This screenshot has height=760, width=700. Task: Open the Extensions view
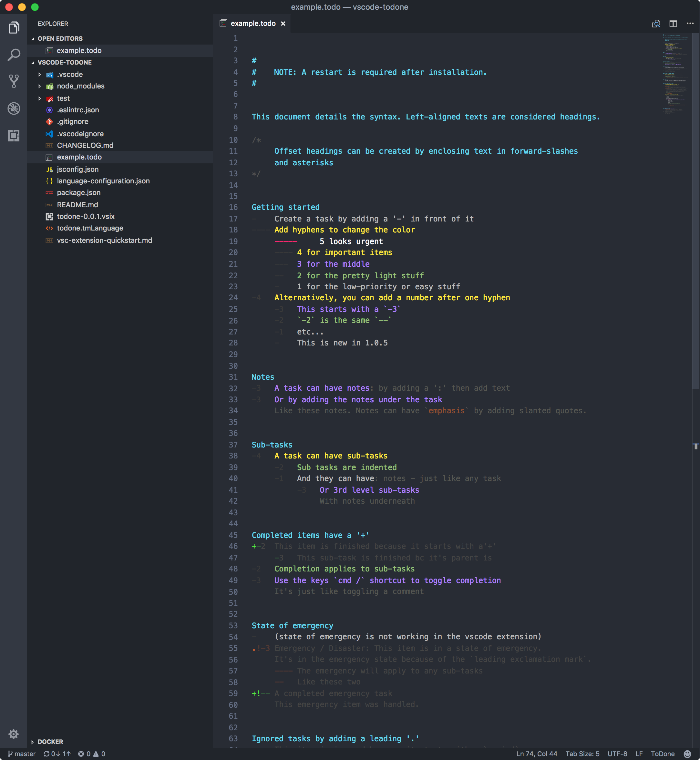tap(14, 136)
